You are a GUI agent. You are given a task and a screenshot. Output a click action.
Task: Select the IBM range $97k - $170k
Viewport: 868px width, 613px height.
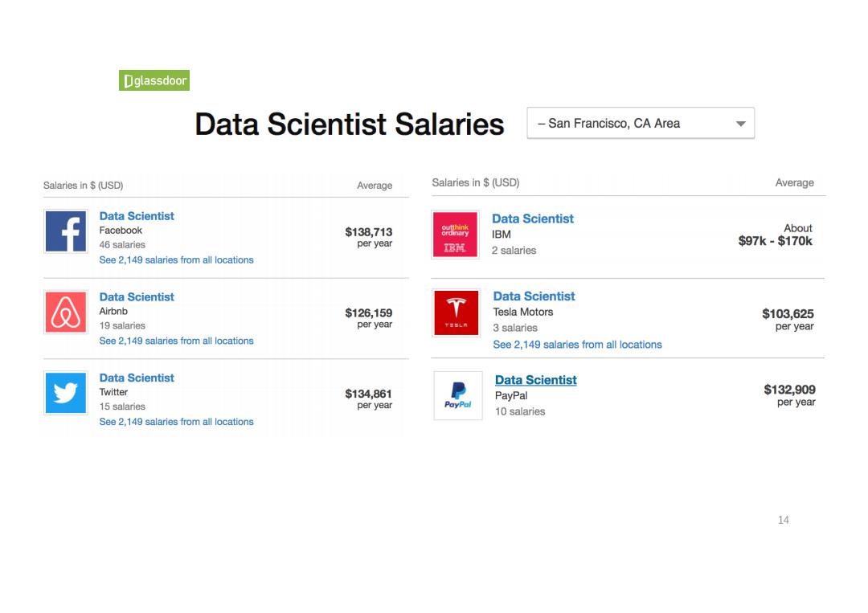(x=775, y=241)
